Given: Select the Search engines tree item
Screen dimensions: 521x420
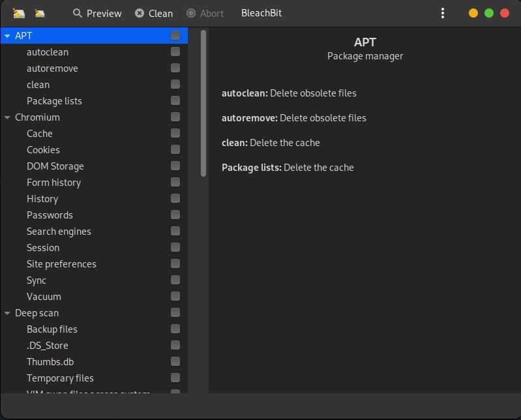Looking at the screenshot, I should (59, 232).
